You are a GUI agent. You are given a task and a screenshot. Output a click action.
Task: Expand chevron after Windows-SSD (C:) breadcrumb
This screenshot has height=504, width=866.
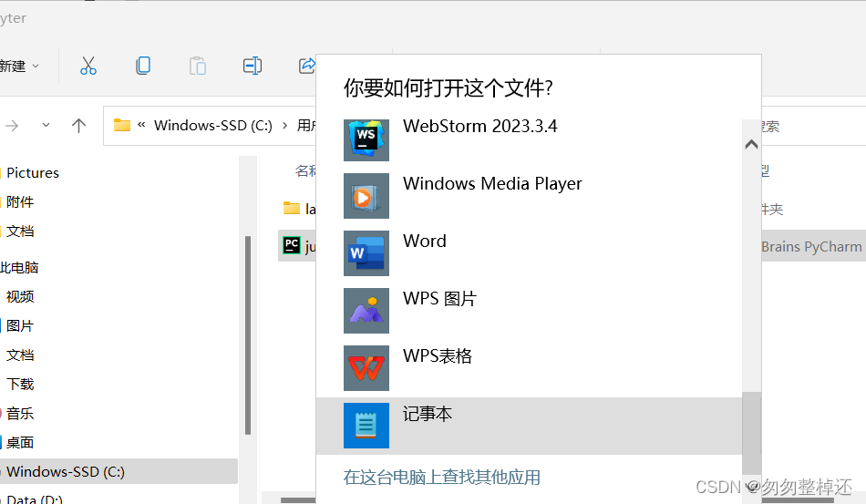[285, 126]
